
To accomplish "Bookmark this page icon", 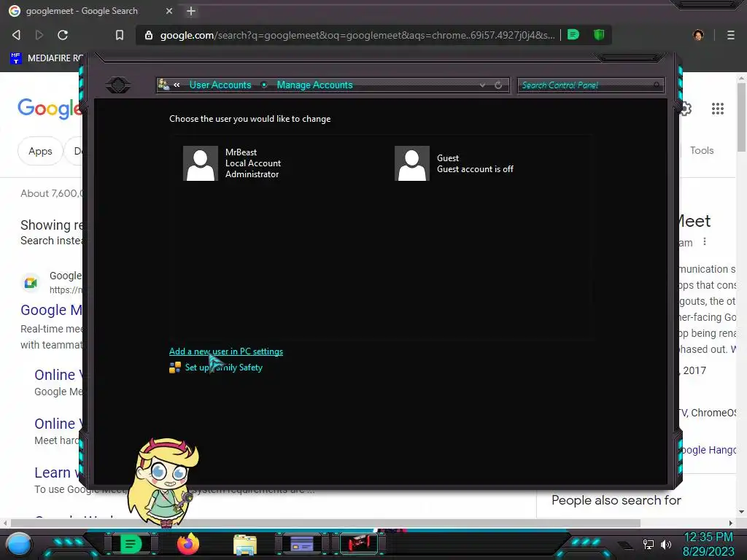I will pyautogui.click(x=120, y=35).
